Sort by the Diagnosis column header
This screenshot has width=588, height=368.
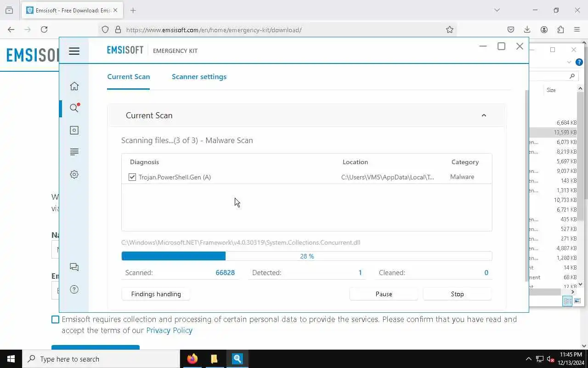click(x=144, y=162)
